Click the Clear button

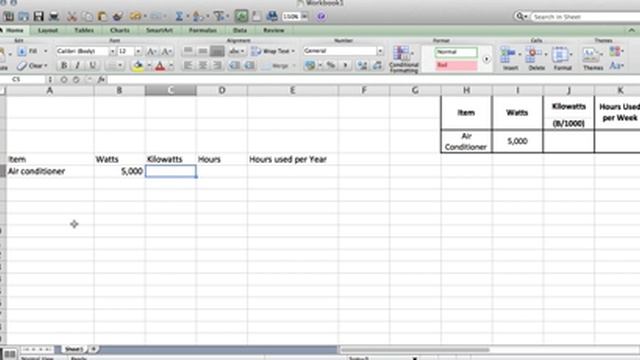point(33,66)
